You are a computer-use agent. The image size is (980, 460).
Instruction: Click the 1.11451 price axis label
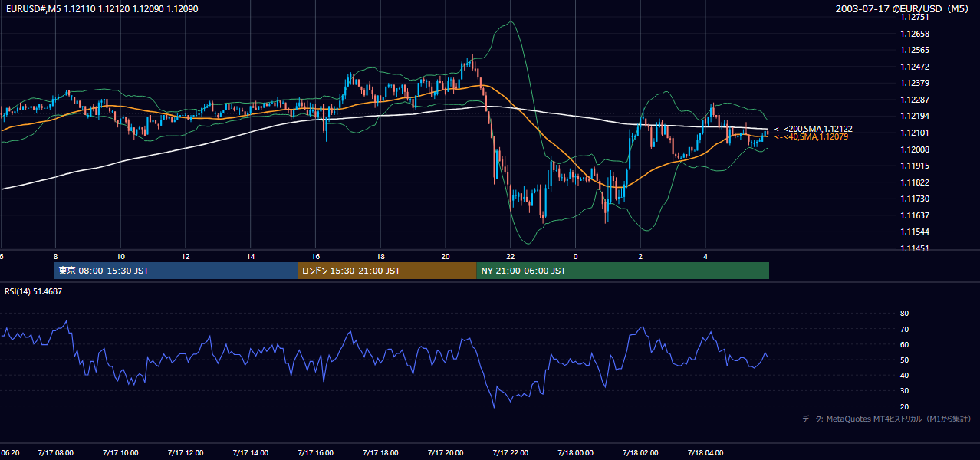tap(915, 248)
